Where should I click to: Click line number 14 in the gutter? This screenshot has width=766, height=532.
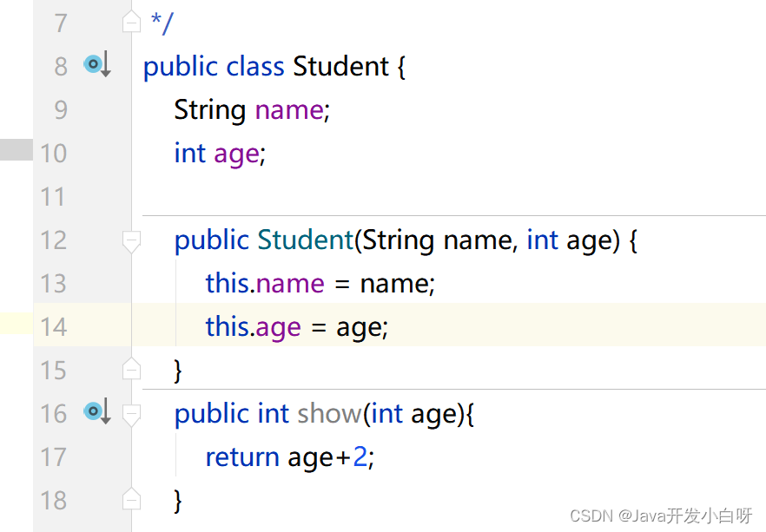[53, 326]
